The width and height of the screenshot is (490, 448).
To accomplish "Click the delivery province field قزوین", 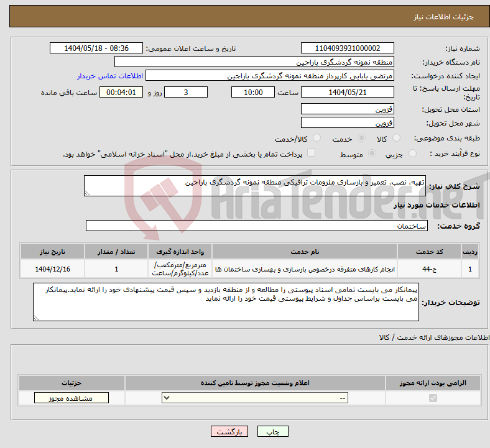I will coord(347,109).
